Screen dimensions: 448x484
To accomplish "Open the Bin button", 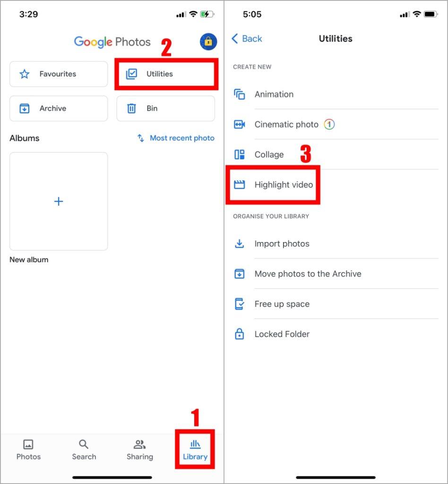I will [166, 108].
